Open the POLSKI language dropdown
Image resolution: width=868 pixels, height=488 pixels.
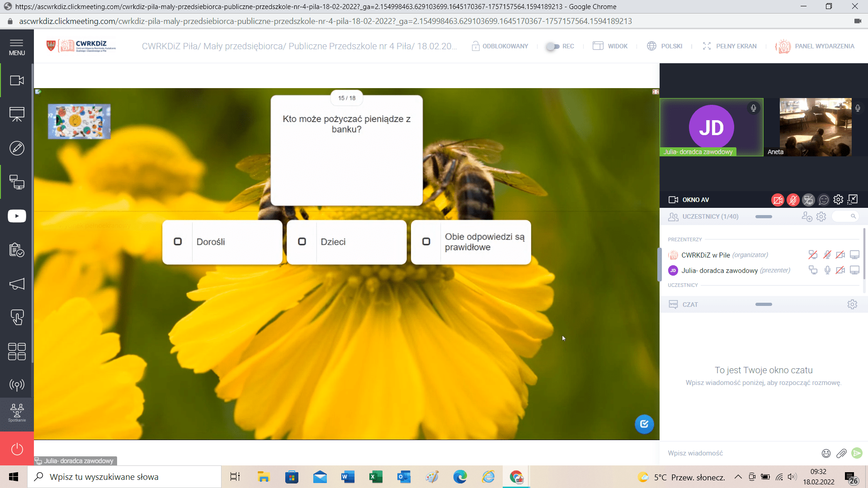tap(665, 46)
